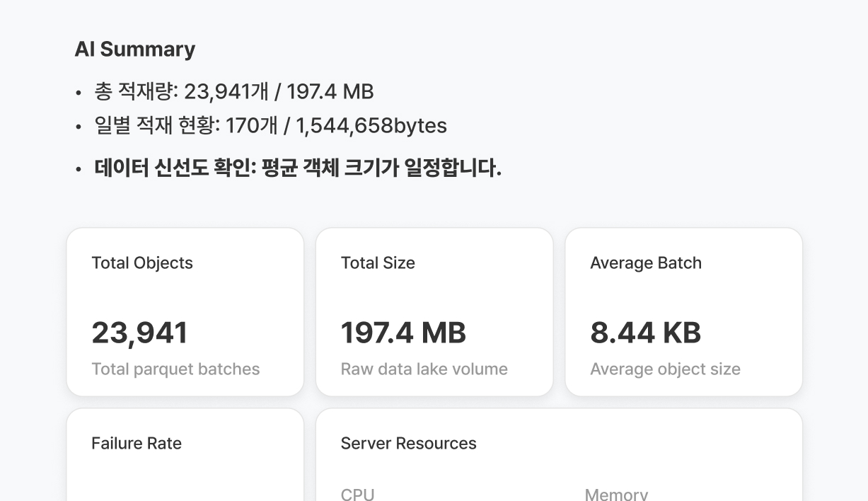The width and height of the screenshot is (868, 501).
Task: Select the 총 적재량 summary line
Action: pyautogui.click(x=233, y=92)
